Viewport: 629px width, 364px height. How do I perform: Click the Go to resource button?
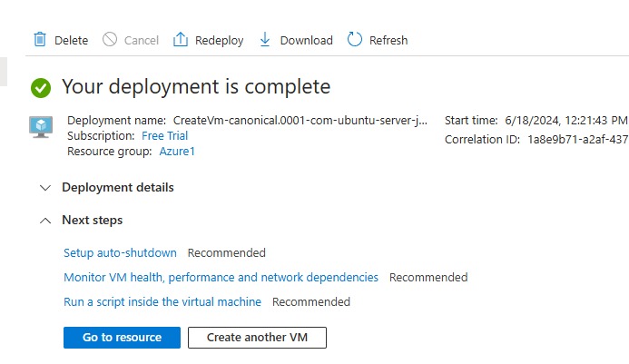(x=122, y=338)
